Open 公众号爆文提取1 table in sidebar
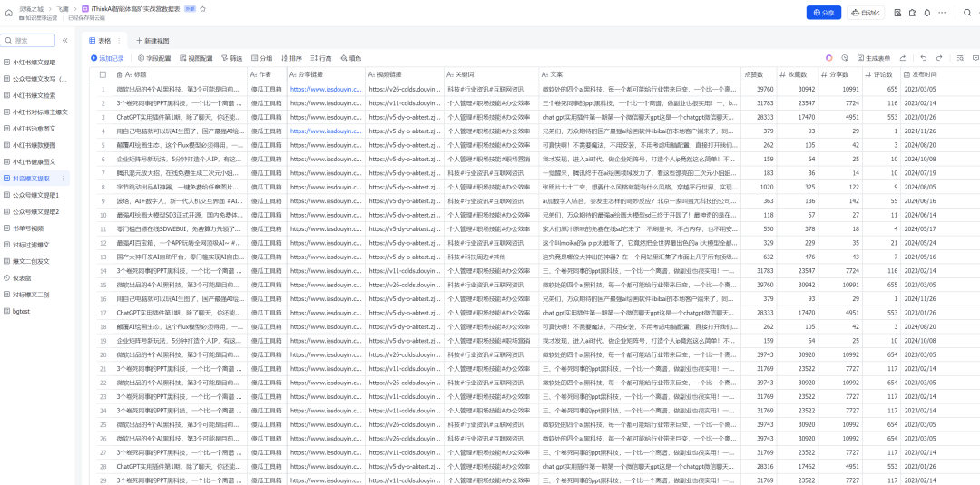This screenshot has height=485, width=980. click(35, 195)
